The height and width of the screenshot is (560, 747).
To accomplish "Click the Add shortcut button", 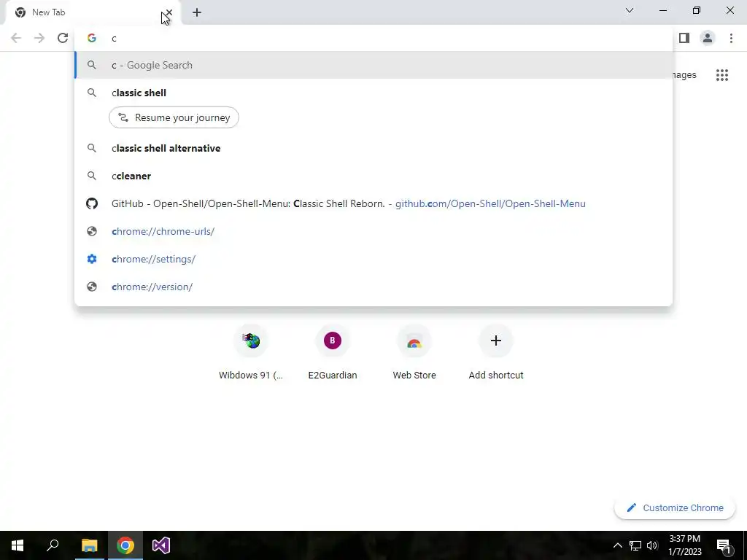I will (x=496, y=352).
